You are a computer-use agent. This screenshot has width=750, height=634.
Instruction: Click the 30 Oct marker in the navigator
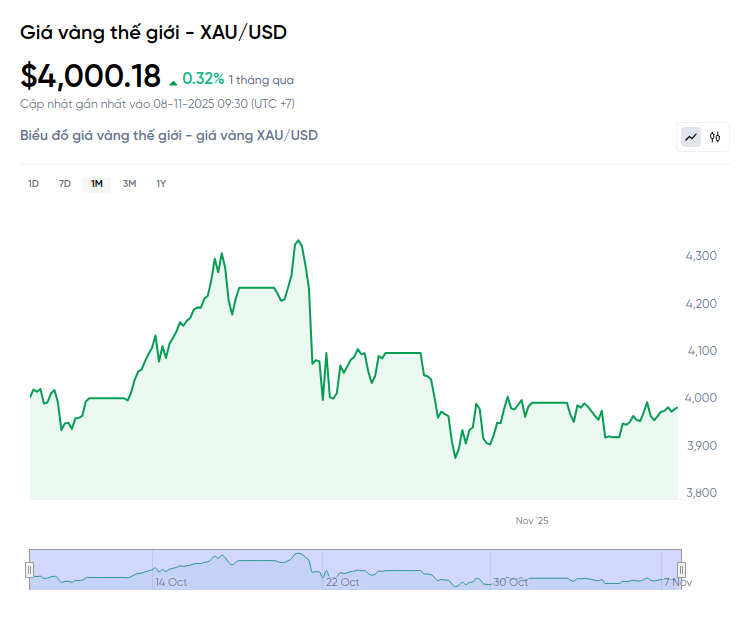pyautogui.click(x=511, y=582)
